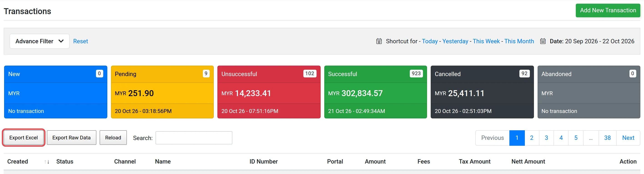Viewport: 644px width, 174px height.
Task: Click the Successful count badge 923
Action: 416,74
